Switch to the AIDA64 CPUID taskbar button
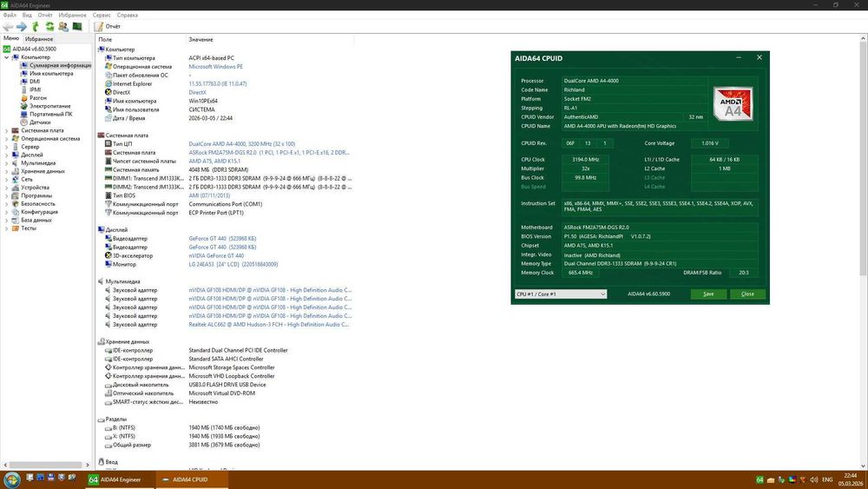This screenshot has width=868, height=489. 192,479
